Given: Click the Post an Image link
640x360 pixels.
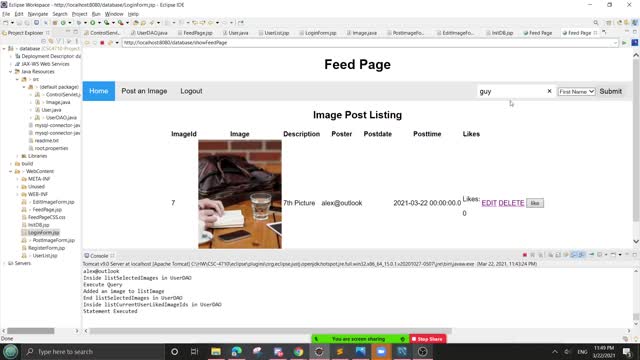Looking at the screenshot, I should 144,91.
